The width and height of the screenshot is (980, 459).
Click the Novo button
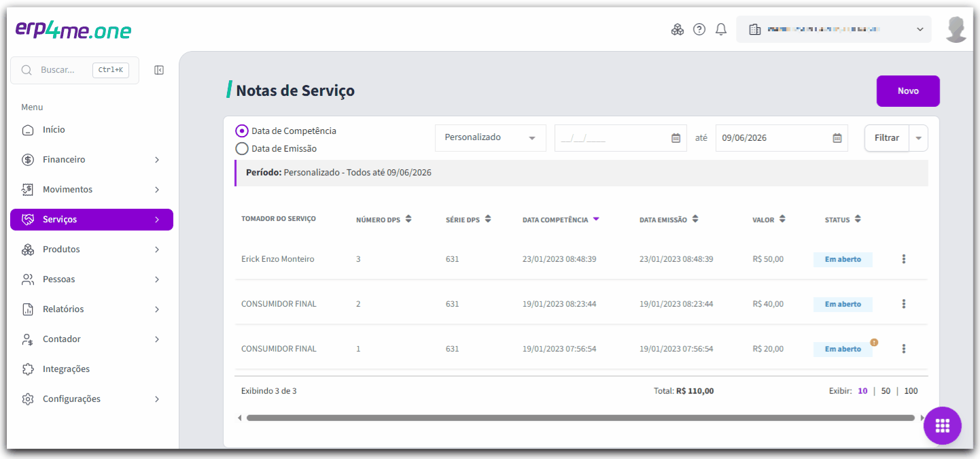[x=908, y=91]
